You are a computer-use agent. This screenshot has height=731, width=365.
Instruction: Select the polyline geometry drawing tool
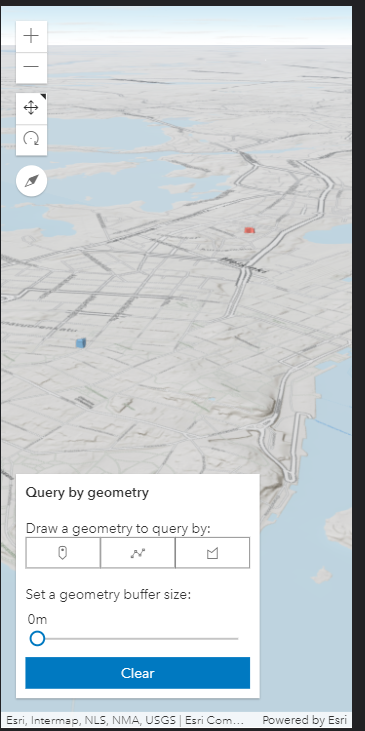[x=138, y=553]
